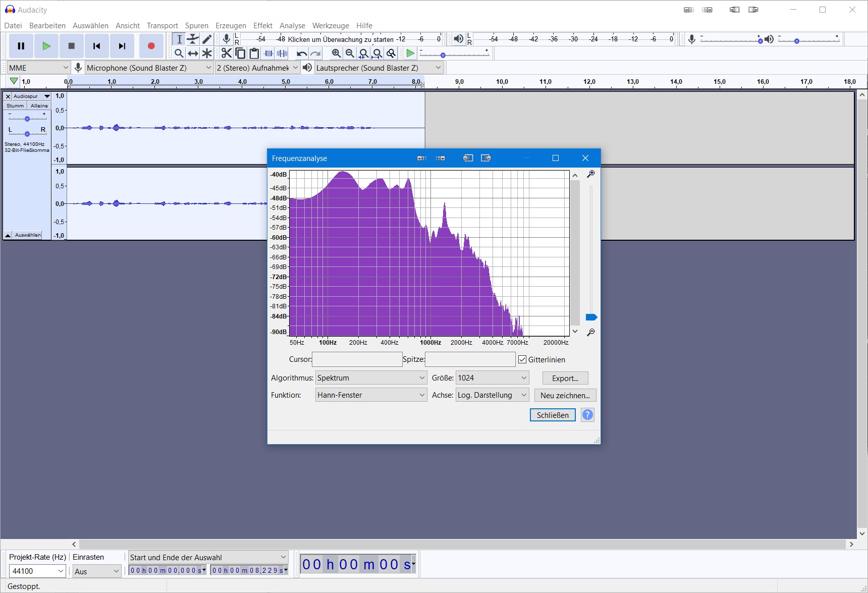Collapse the audio track with the arrow

tap(8, 235)
